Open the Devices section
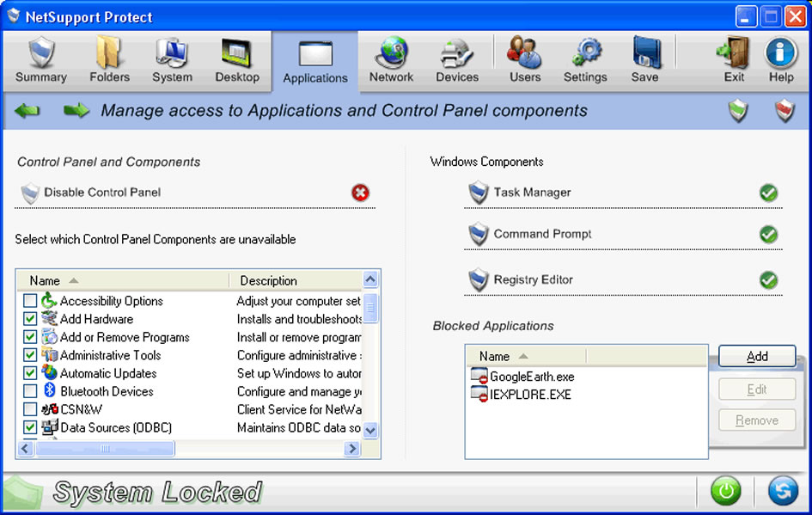Image resolution: width=812 pixels, height=515 pixels. point(457,61)
